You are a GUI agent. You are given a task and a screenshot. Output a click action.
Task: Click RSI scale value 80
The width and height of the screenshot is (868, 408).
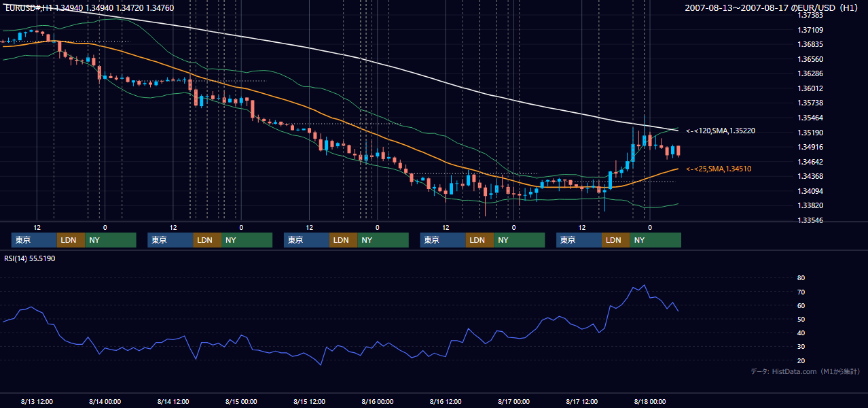pos(801,278)
